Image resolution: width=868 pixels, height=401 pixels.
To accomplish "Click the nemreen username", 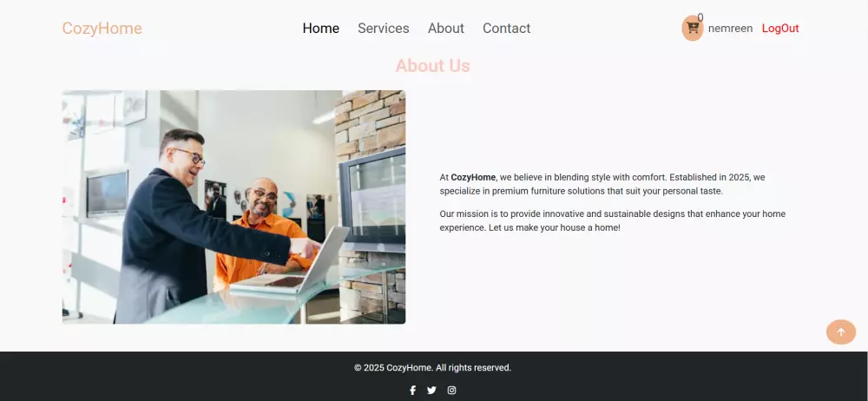I will pyautogui.click(x=730, y=29).
